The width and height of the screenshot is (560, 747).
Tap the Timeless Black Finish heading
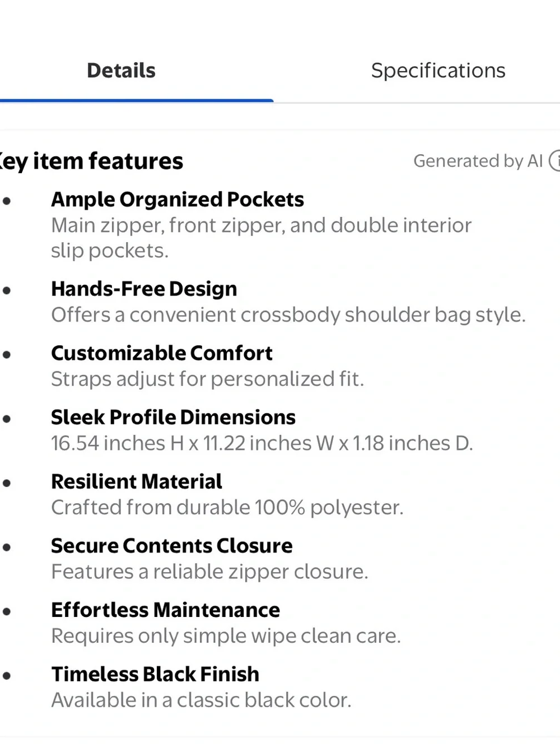(x=155, y=674)
